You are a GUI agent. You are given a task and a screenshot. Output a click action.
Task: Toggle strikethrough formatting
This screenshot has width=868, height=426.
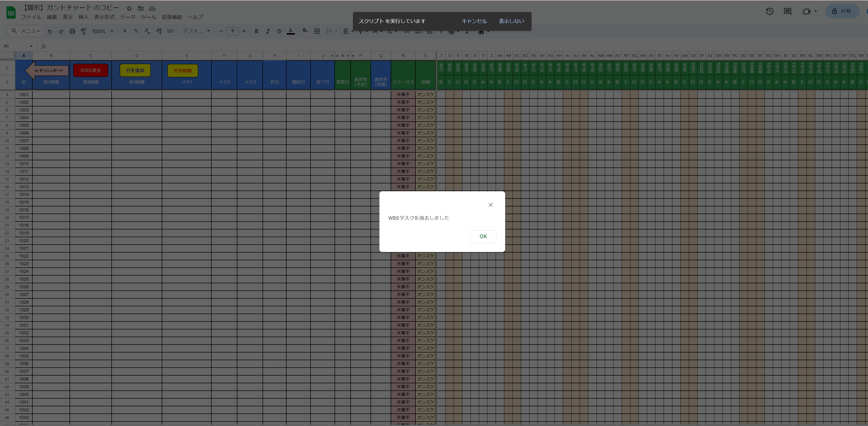pos(279,31)
